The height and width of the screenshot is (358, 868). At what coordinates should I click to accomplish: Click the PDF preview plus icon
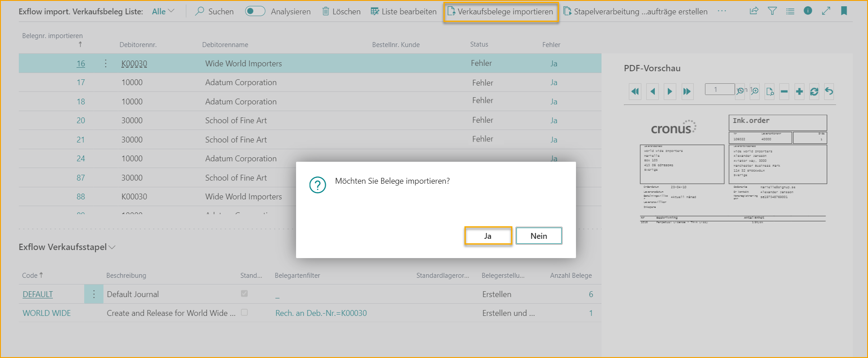click(x=799, y=91)
